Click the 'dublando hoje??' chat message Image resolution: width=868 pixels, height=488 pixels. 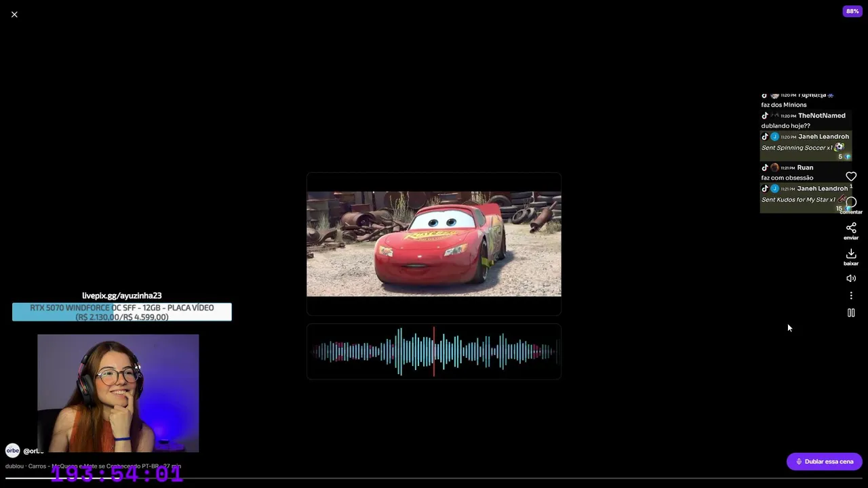tap(786, 126)
